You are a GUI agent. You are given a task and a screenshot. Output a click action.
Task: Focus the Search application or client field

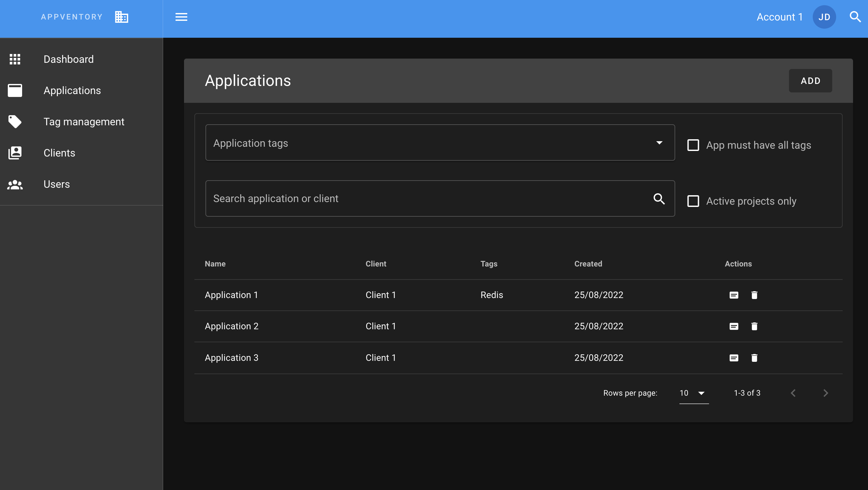(x=428, y=198)
